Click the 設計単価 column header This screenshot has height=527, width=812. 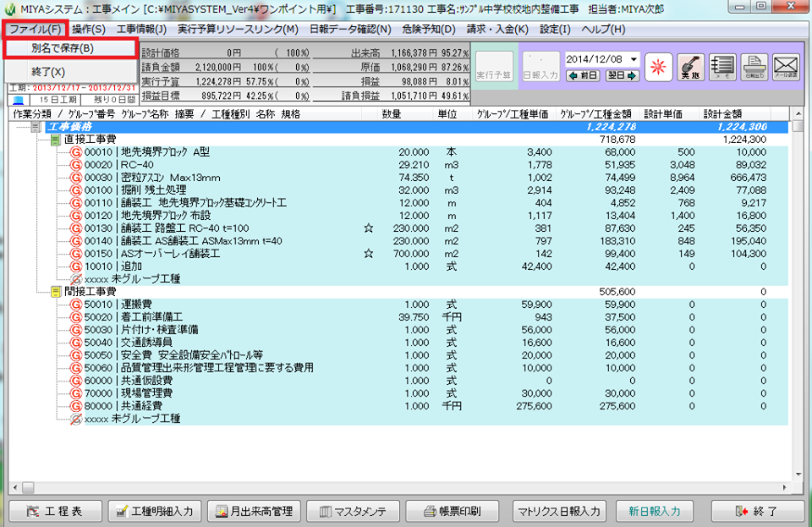(x=663, y=114)
